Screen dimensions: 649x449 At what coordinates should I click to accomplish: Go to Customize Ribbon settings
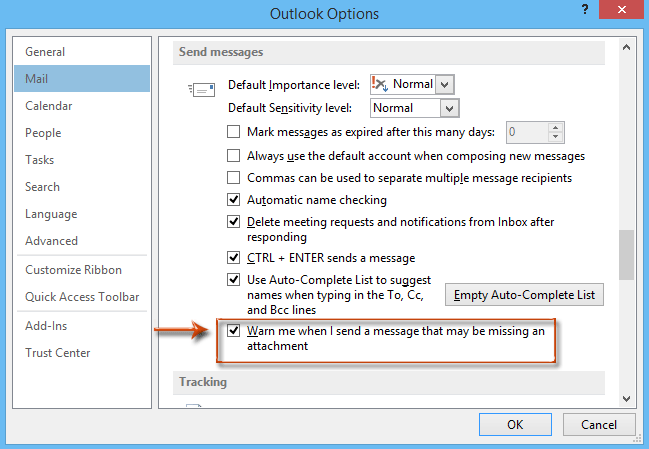(x=73, y=270)
